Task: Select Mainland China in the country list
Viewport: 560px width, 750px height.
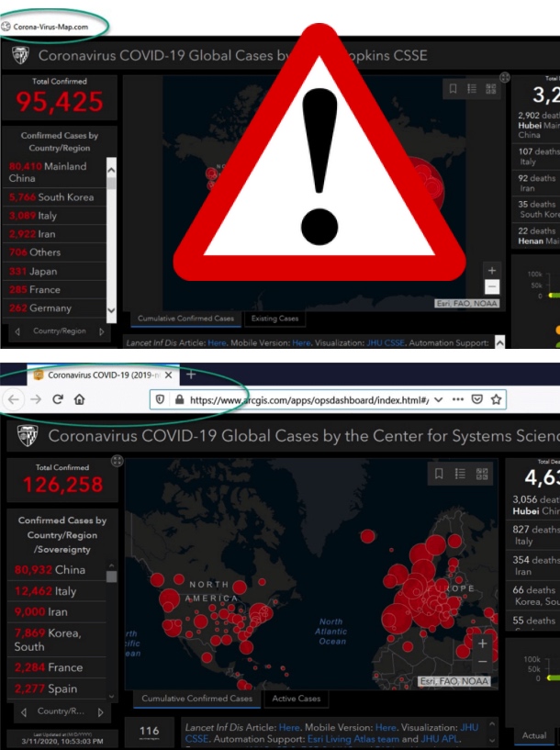Action: pos(53,172)
